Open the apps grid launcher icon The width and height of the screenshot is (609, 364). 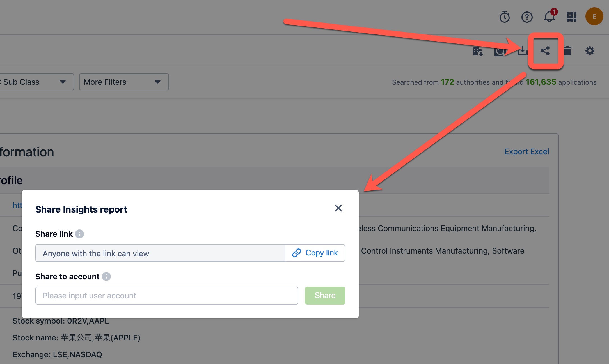[571, 17]
